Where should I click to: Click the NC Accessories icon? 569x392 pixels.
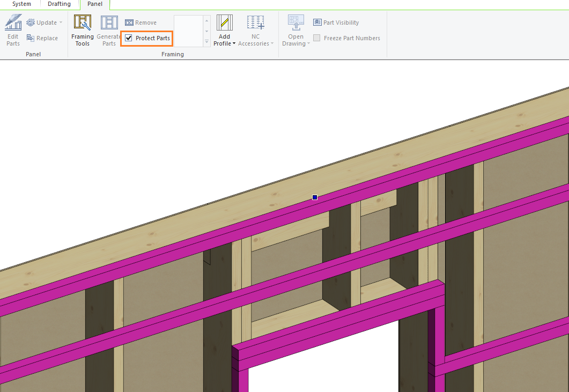click(x=255, y=24)
